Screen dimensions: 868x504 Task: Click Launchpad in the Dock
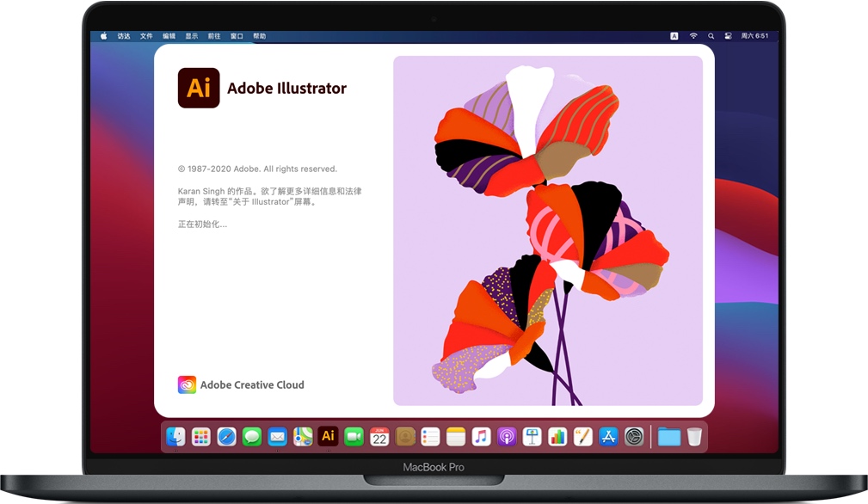click(201, 436)
